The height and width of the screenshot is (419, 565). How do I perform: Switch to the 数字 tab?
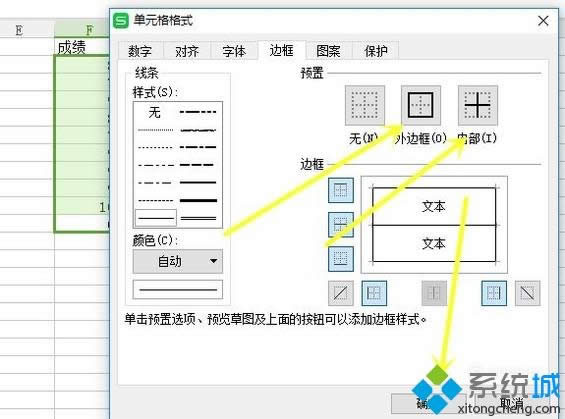(x=140, y=51)
